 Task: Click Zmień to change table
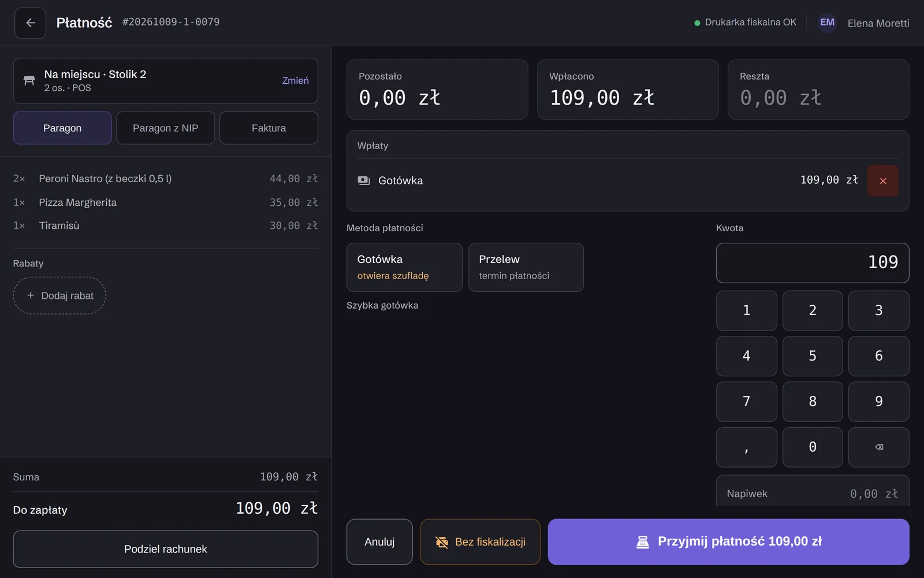pyautogui.click(x=295, y=81)
